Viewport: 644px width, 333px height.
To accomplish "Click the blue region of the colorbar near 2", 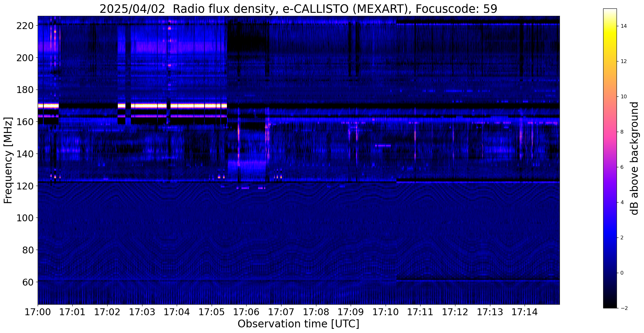I will tap(610, 238).
